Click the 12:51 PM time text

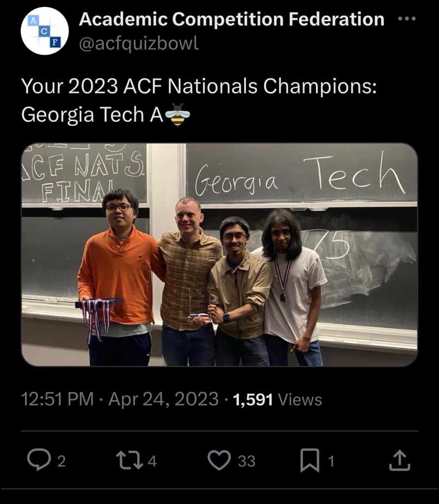[57, 399]
